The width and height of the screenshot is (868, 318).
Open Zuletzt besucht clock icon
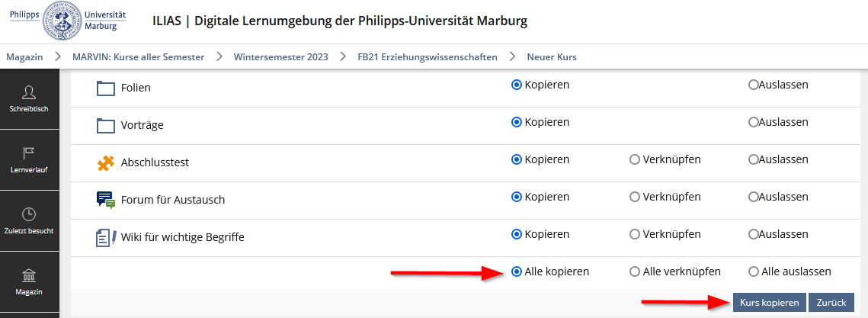29,220
